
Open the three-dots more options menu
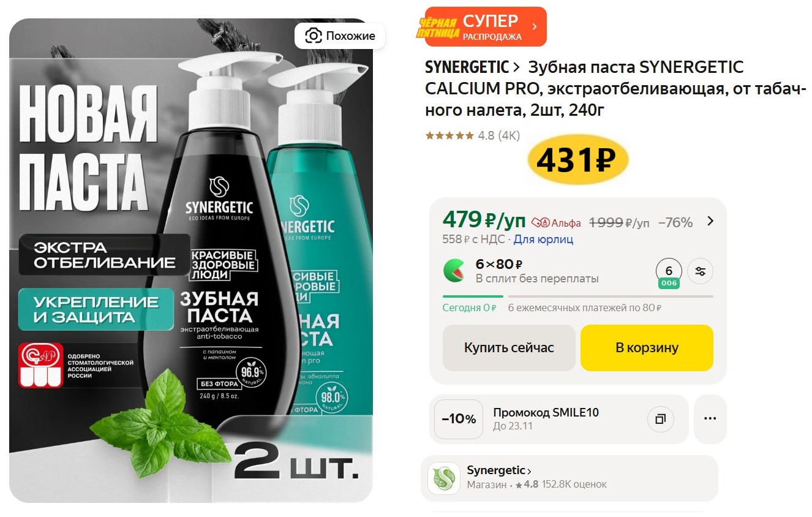click(x=710, y=419)
